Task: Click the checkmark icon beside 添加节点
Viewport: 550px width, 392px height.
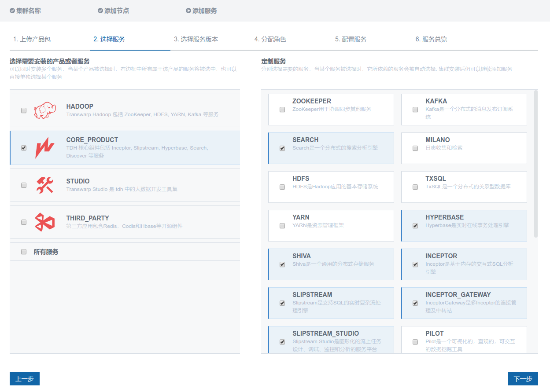Action: click(x=100, y=11)
